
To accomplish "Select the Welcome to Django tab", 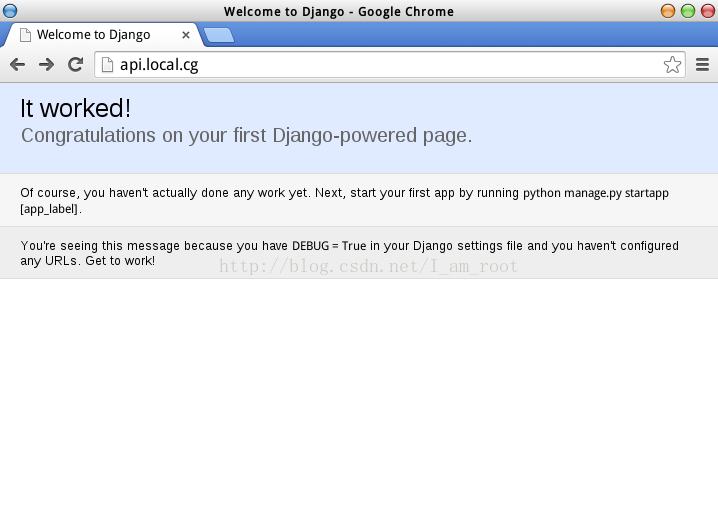I will [x=102, y=35].
